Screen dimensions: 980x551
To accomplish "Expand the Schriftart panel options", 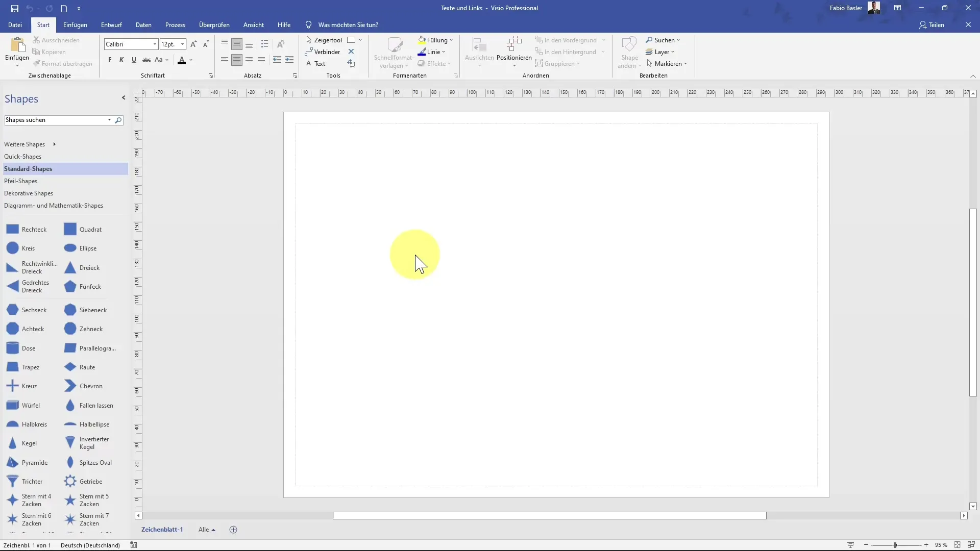I will click(211, 76).
